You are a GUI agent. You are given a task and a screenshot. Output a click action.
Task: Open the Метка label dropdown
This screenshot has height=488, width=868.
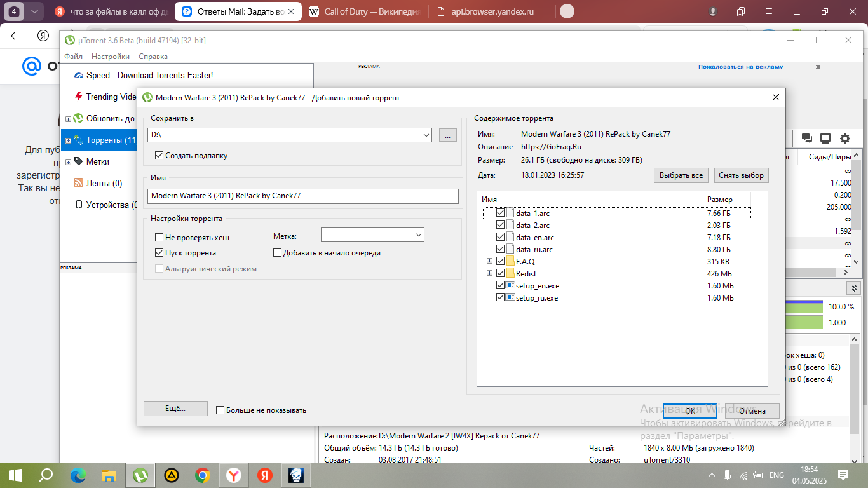click(x=418, y=235)
